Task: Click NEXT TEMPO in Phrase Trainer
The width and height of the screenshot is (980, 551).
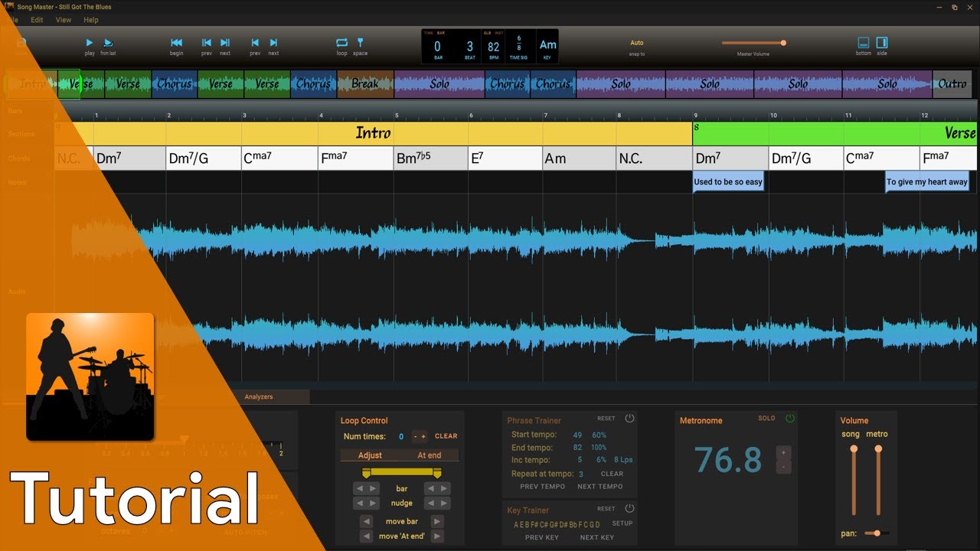Action: (x=600, y=487)
